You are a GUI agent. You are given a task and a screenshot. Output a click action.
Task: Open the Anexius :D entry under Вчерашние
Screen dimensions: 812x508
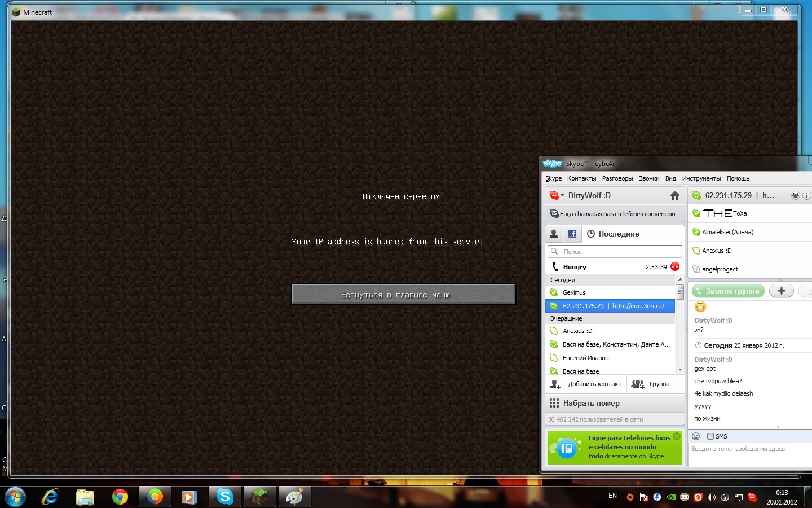pos(610,331)
